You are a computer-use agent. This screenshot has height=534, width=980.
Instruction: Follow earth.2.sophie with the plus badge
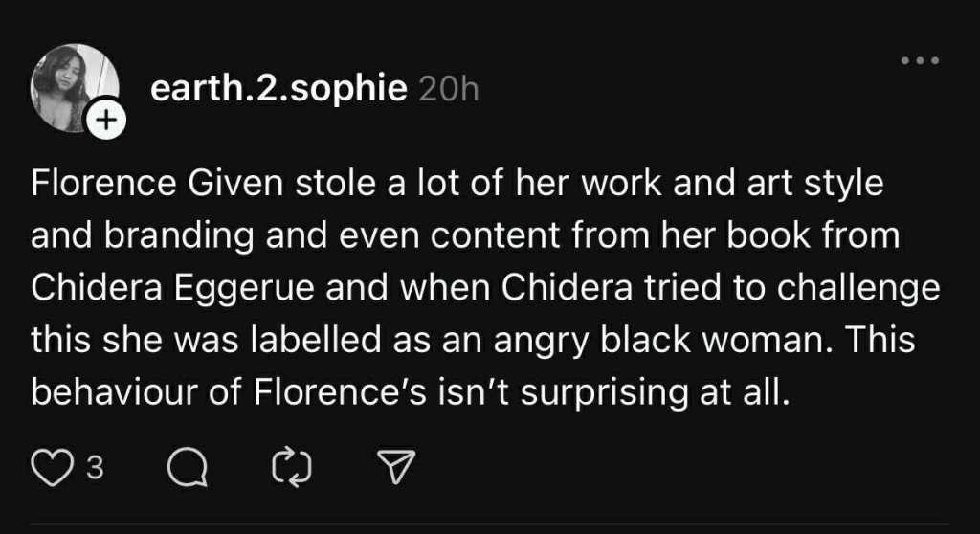tap(105, 122)
